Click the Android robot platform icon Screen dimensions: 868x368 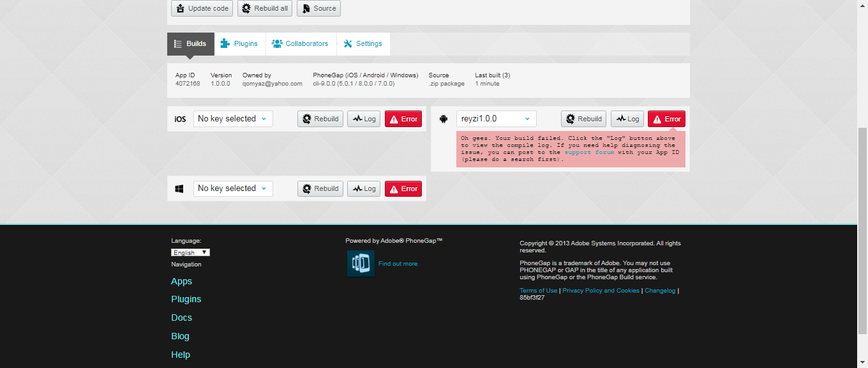tap(444, 119)
